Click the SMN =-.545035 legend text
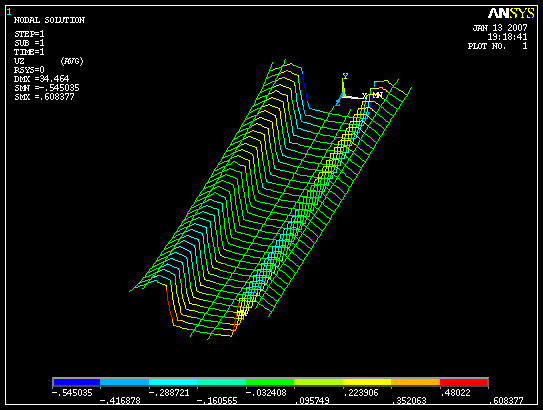The width and height of the screenshot is (543, 410). [x=46, y=88]
